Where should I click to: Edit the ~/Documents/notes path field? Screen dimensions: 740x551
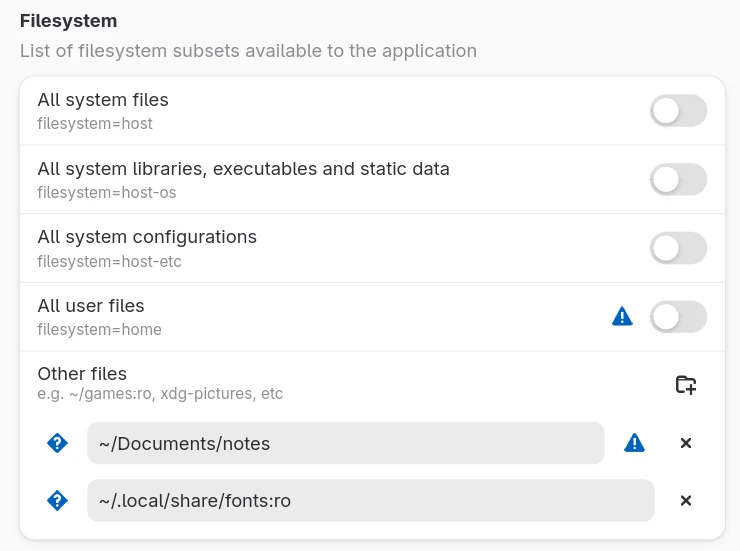pos(346,443)
